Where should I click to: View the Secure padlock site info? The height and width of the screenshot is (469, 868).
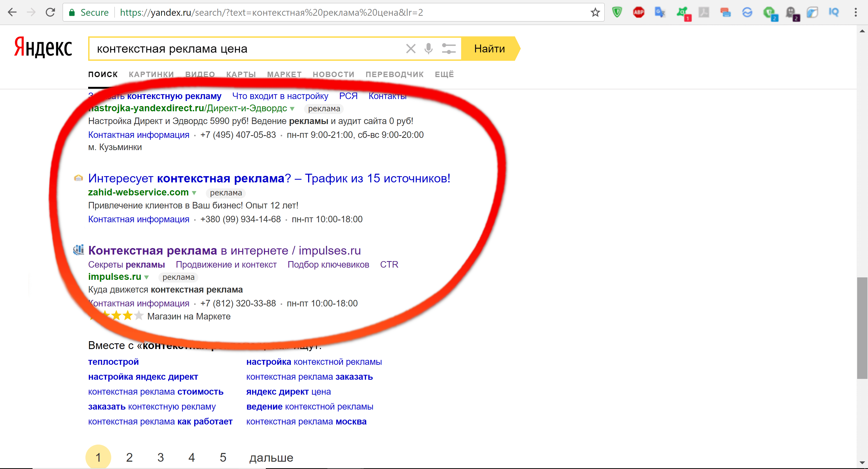click(x=89, y=12)
